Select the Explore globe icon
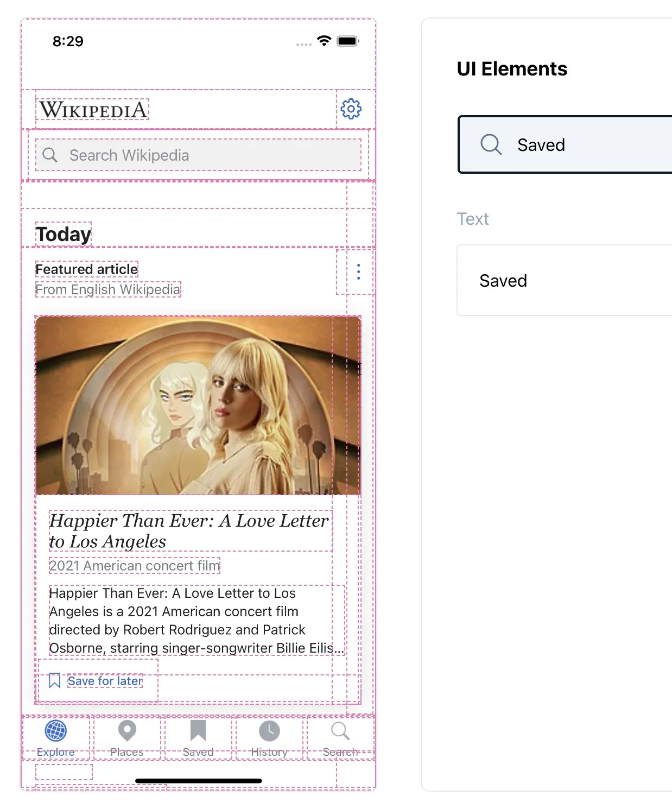Screen dimensions: 672x809 (56, 731)
